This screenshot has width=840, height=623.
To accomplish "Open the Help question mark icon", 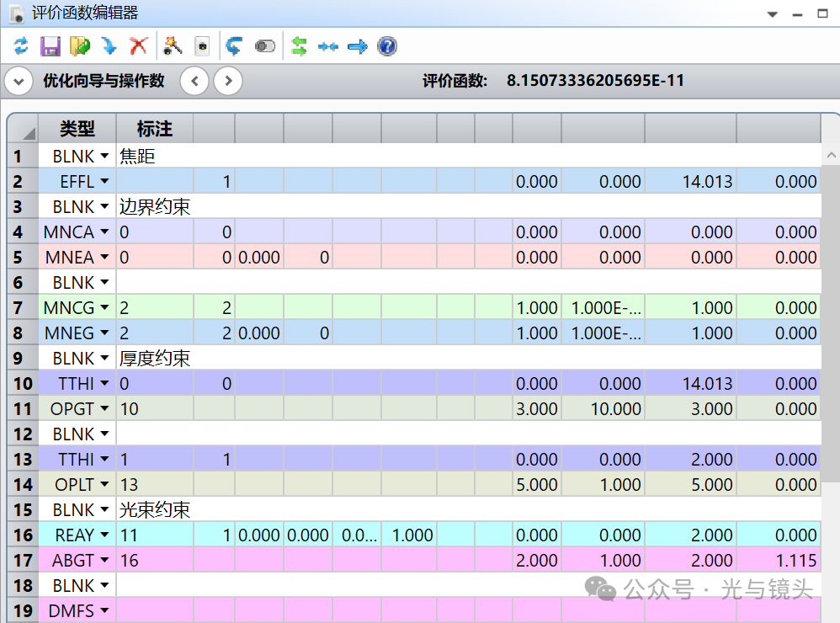I will 386,45.
